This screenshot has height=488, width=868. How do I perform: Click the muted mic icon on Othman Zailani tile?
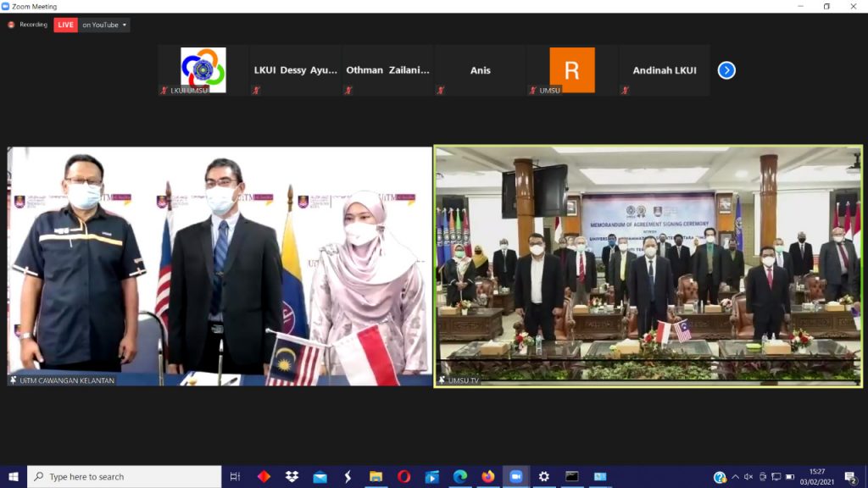(348, 91)
